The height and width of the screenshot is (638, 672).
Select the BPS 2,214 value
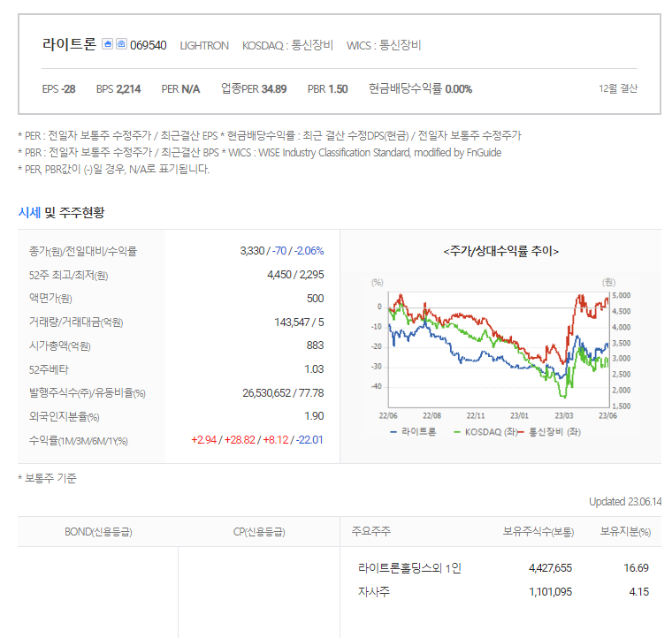point(118,89)
